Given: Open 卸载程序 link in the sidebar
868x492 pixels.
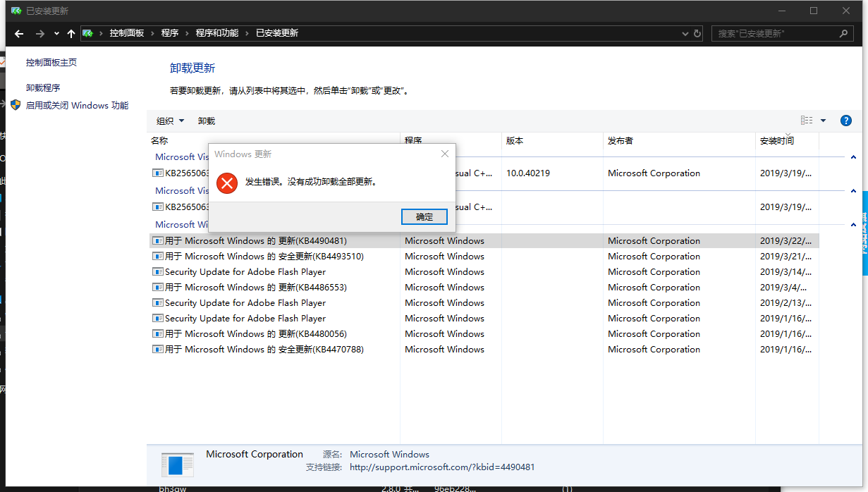Looking at the screenshot, I should pyautogui.click(x=43, y=87).
